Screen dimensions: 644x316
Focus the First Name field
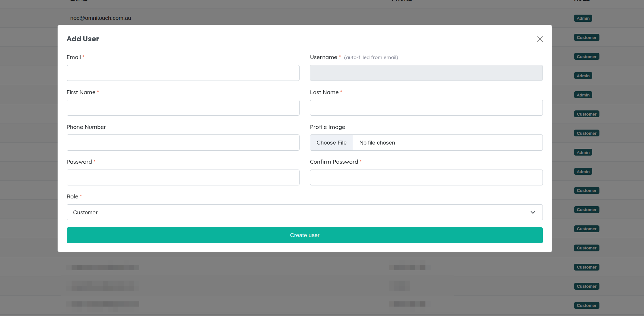click(183, 107)
